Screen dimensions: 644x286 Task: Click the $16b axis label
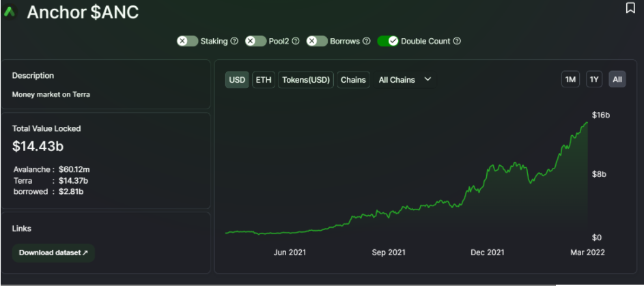coord(600,115)
